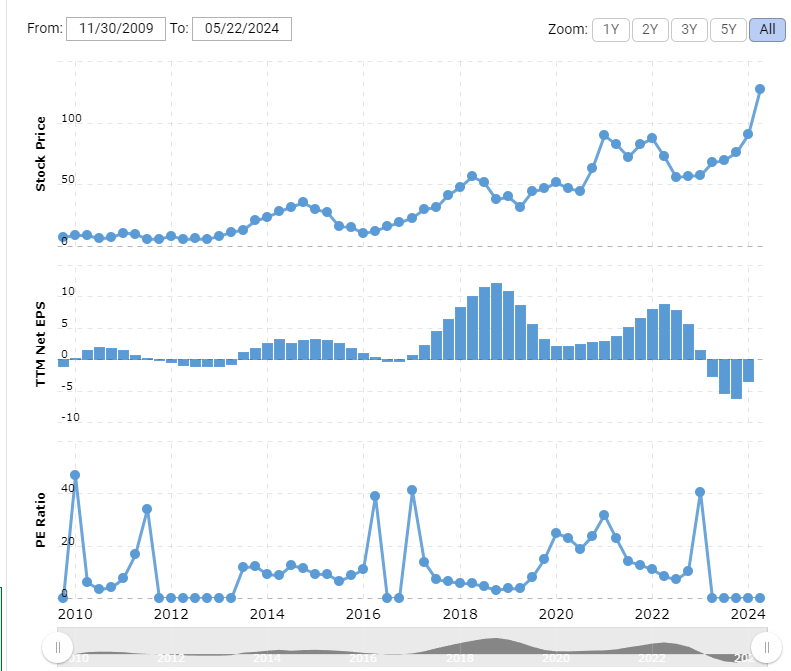Click the highest PE ratio point near 2010

click(75, 475)
